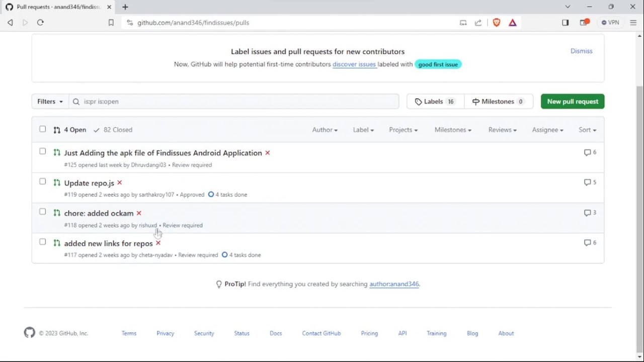Show the 82 Closed pull requests

tap(113, 130)
